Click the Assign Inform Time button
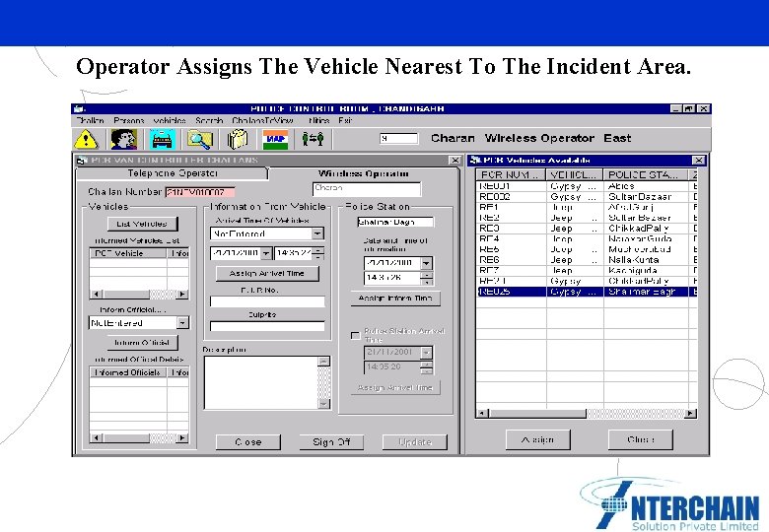The image size is (769, 532). point(395,299)
